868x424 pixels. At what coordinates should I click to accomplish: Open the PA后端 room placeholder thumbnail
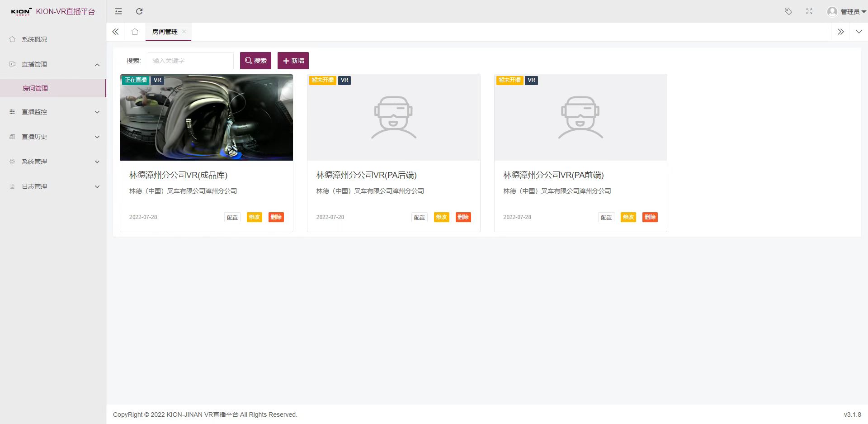pyautogui.click(x=394, y=117)
